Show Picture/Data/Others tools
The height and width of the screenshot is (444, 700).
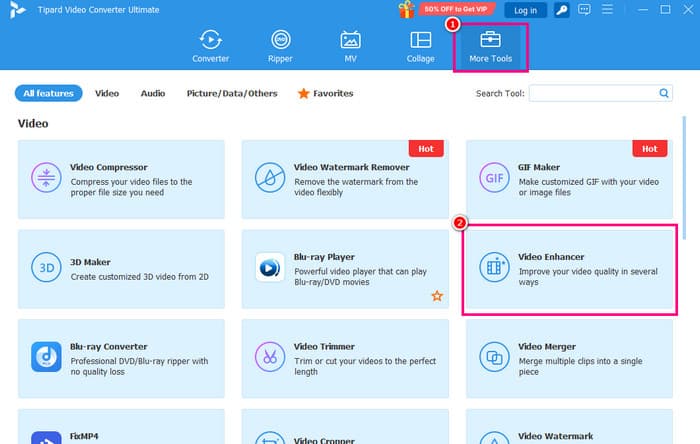(x=232, y=93)
